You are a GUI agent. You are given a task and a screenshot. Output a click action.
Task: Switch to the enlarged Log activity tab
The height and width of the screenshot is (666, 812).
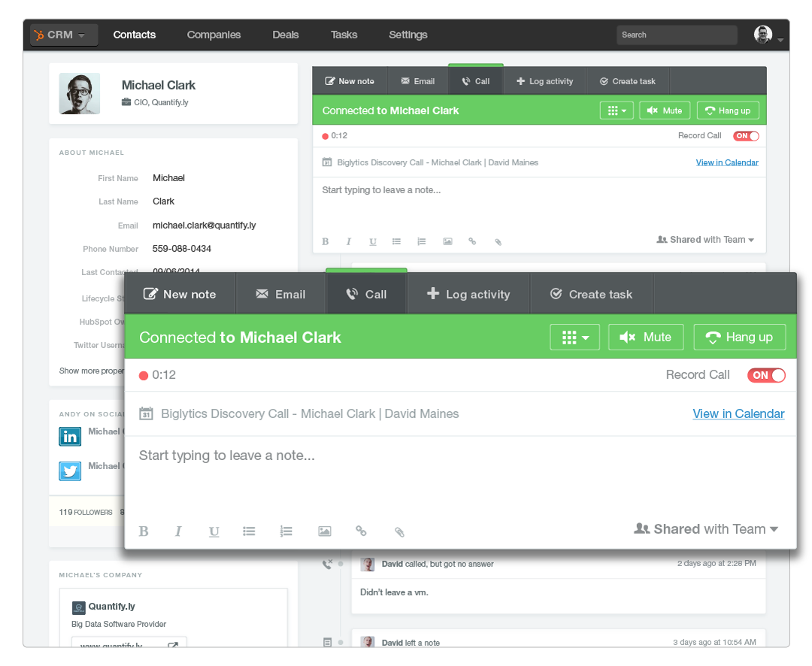point(468,294)
